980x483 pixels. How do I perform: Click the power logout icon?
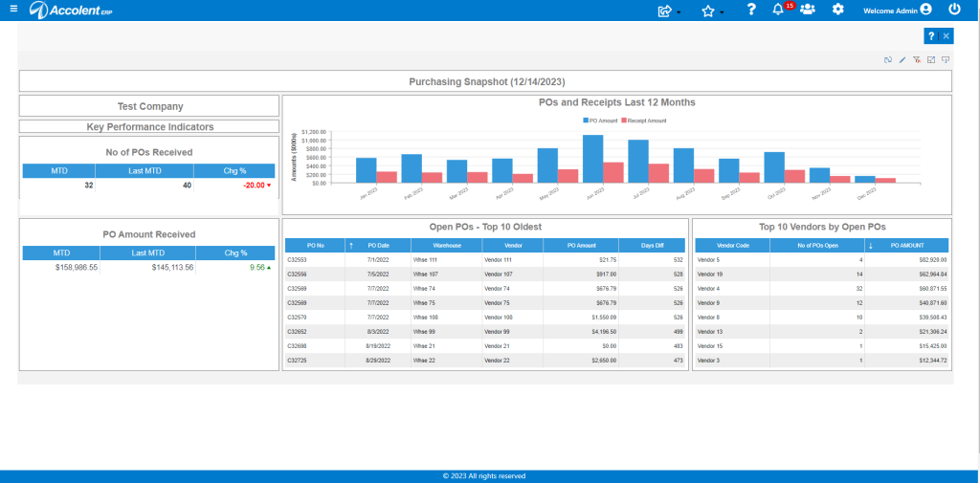click(x=954, y=10)
